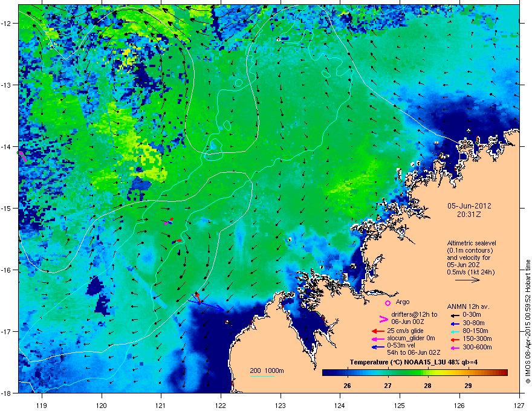Viewport: 532px width, 411px height.
Task: Click longitude axis label '121'
Action: tap(161, 406)
